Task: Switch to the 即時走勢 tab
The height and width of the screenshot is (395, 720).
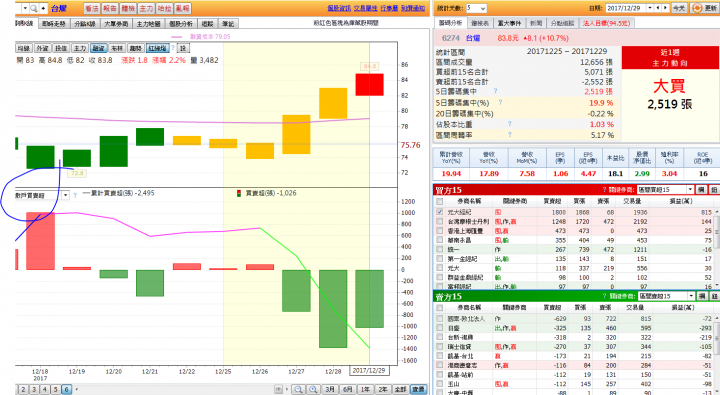Action: pyautogui.click(x=53, y=23)
